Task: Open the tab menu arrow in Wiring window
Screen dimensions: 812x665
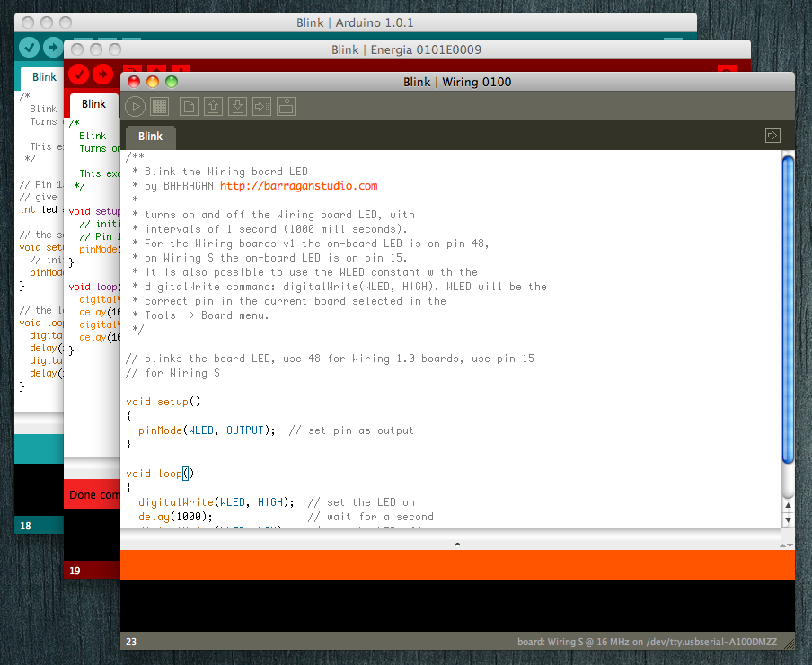Action: (772, 136)
